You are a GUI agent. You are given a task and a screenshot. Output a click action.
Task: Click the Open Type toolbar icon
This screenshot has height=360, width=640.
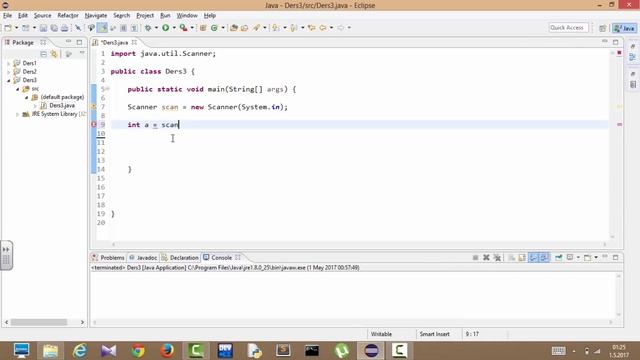coord(234,28)
